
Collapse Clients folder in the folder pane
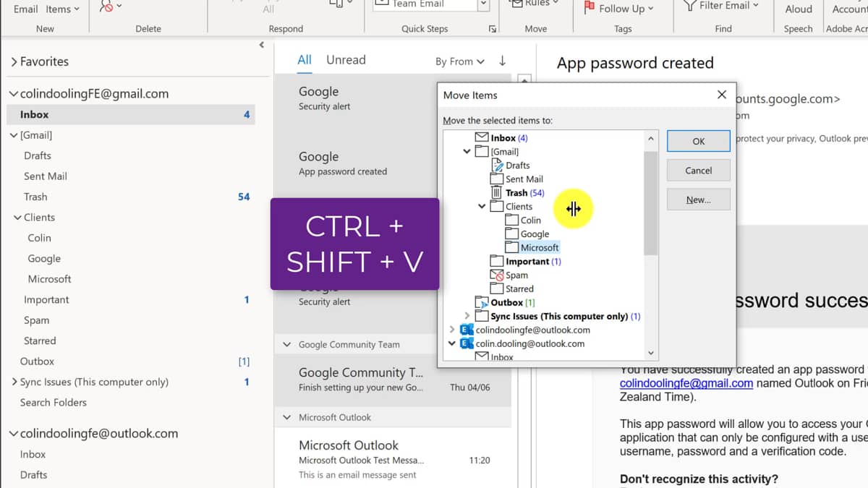pyautogui.click(x=17, y=218)
